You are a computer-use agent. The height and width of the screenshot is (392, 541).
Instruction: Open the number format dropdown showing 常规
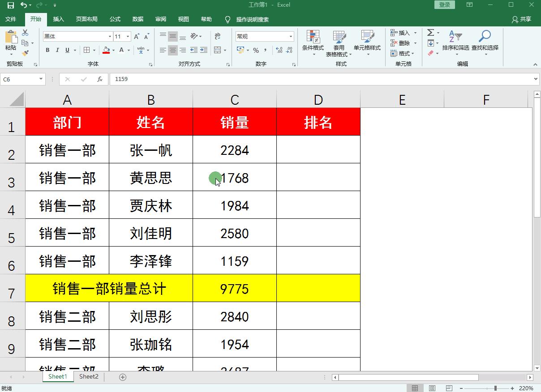coord(291,36)
